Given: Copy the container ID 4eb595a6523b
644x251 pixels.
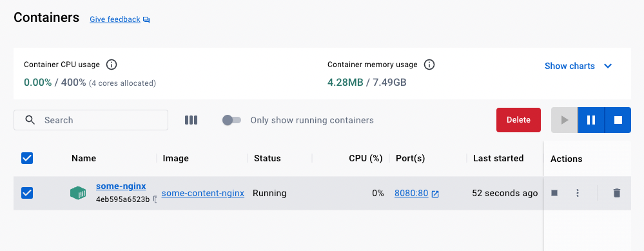Looking at the screenshot, I should (x=155, y=200).
